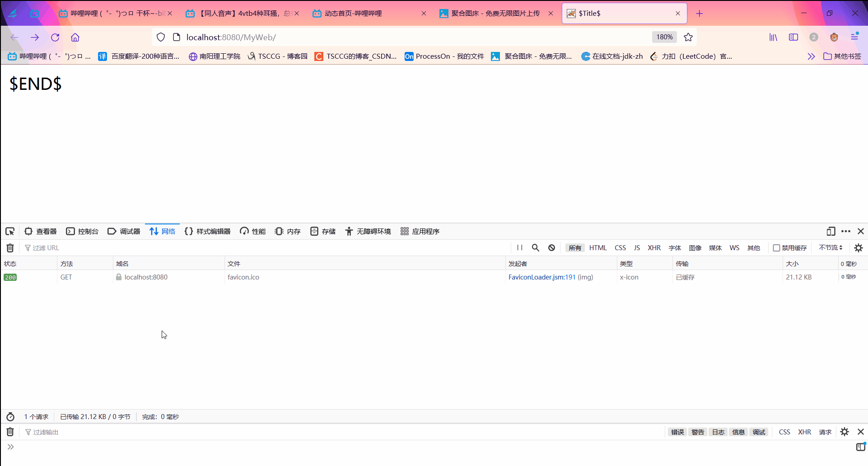Filter requests by 字体
This screenshot has height=466, width=868.
click(x=675, y=248)
